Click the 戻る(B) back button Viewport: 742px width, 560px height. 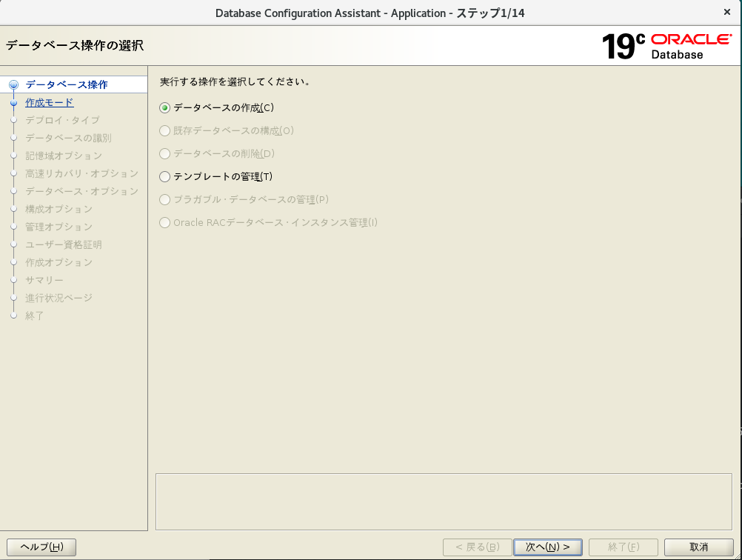[477, 547]
